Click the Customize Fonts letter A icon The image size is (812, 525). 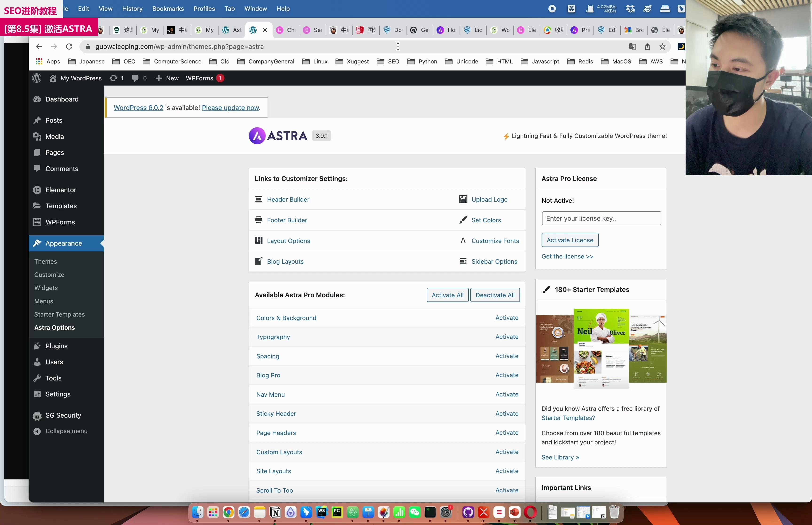(463, 240)
